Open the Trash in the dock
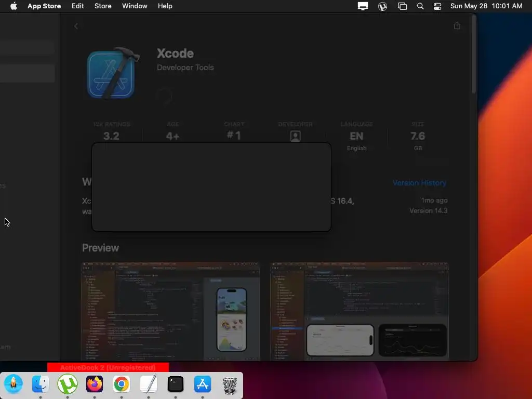The width and height of the screenshot is (532, 399). coord(230,384)
